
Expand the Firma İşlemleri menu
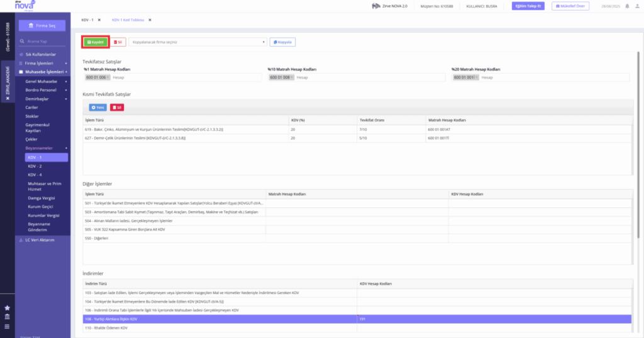pos(43,63)
